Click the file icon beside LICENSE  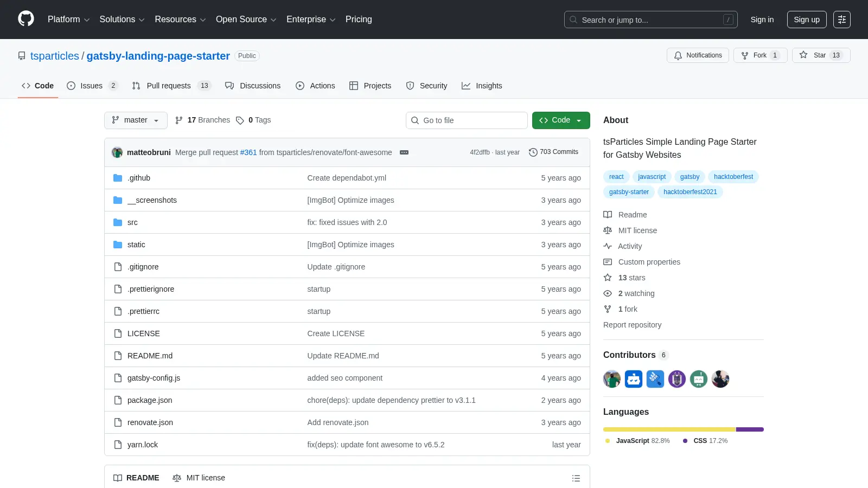click(x=118, y=333)
